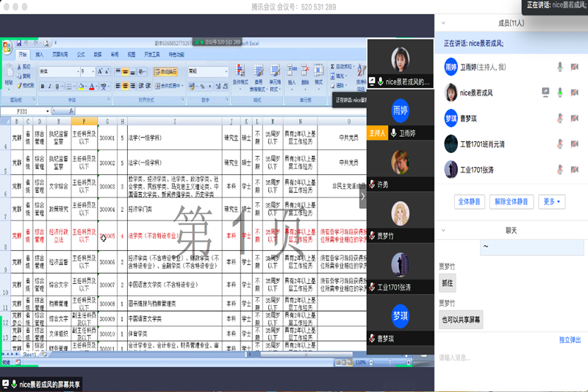Open the 更多 dropdown

[x=553, y=202]
